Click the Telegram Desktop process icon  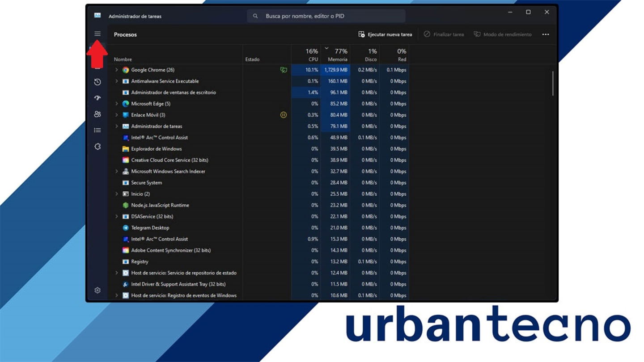click(126, 228)
